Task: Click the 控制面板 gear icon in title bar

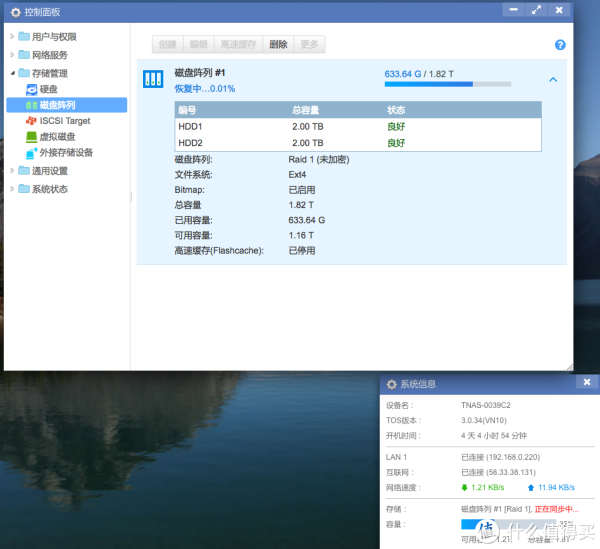Action: click(15, 12)
